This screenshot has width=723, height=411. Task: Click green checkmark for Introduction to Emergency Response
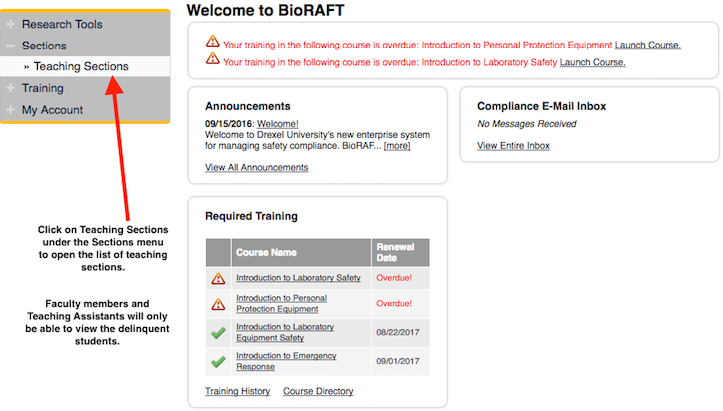point(218,361)
